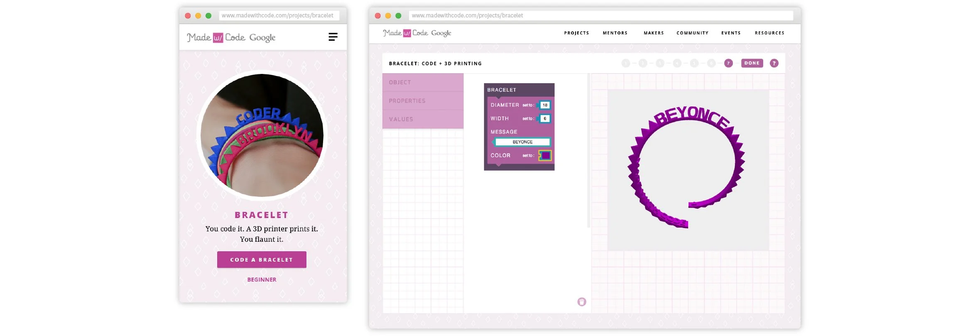The height and width of the screenshot is (336, 980).
Task: Click the "DIAMETER" label in the block
Action: pyautogui.click(x=505, y=105)
